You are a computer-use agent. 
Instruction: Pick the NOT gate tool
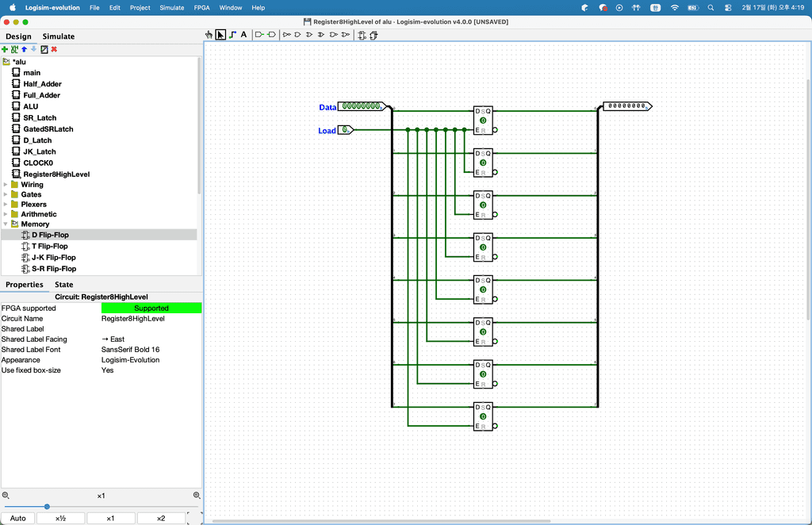(287, 35)
